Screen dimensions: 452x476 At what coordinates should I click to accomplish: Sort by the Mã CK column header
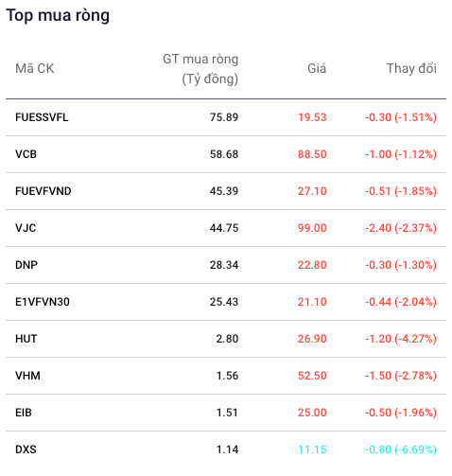(35, 68)
